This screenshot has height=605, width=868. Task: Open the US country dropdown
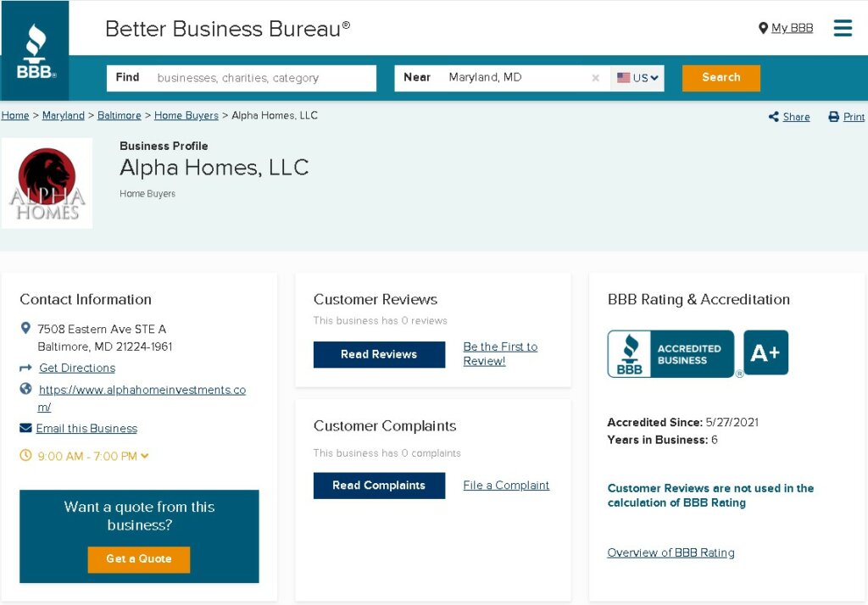[x=637, y=78]
